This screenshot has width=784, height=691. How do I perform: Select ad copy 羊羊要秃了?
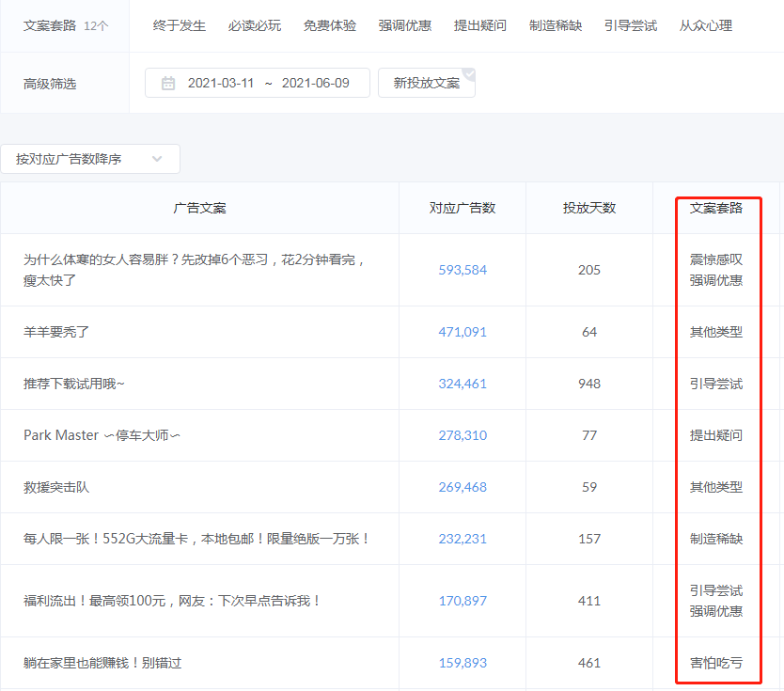(x=56, y=332)
